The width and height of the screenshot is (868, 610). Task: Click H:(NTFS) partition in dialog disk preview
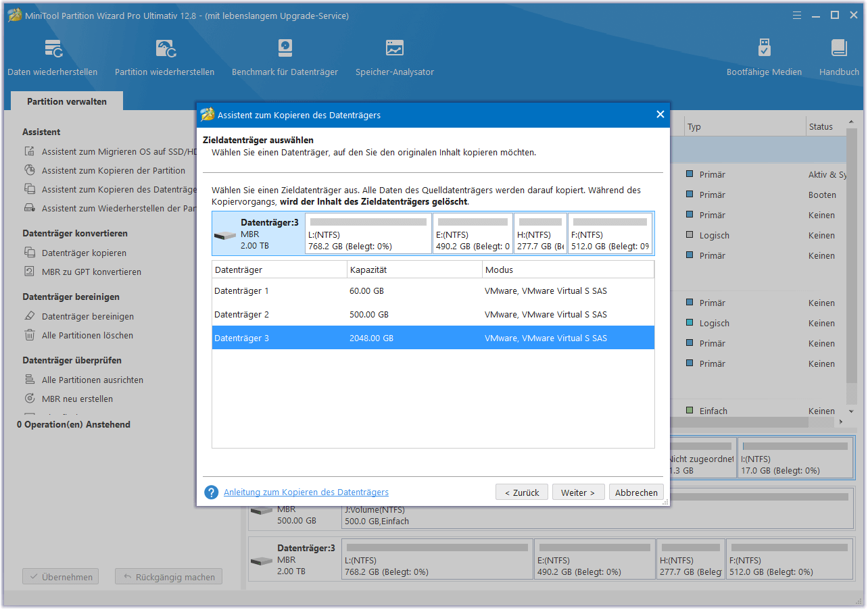tap(540, 234)
